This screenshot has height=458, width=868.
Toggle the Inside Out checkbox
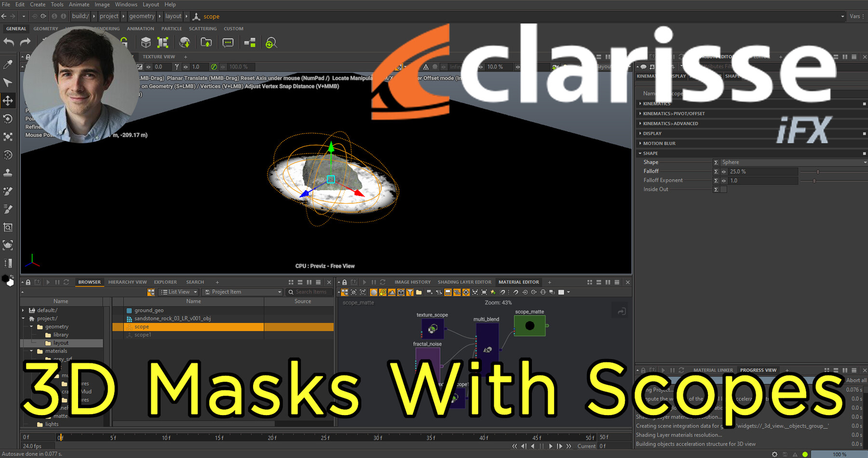coord(723,189)
